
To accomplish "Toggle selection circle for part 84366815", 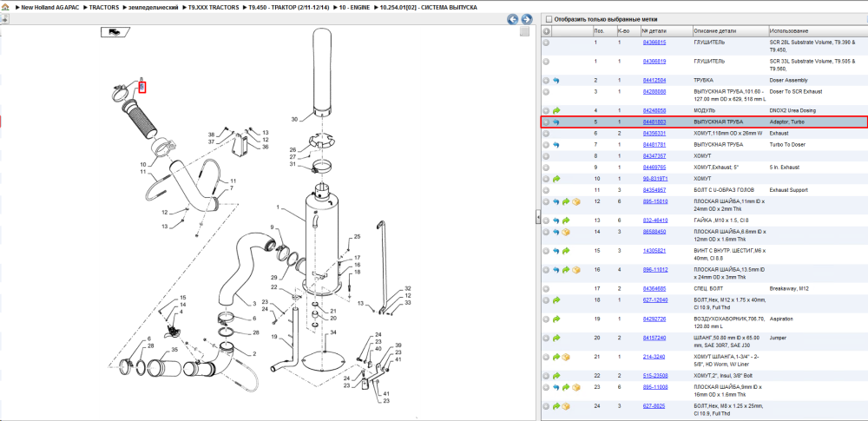I will click(x=546, y=43).
